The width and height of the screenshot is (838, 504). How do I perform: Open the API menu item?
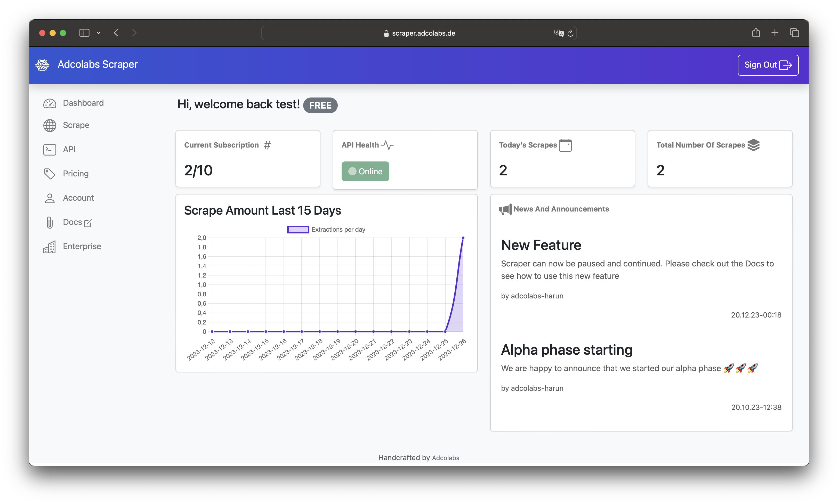coord(59,149)
